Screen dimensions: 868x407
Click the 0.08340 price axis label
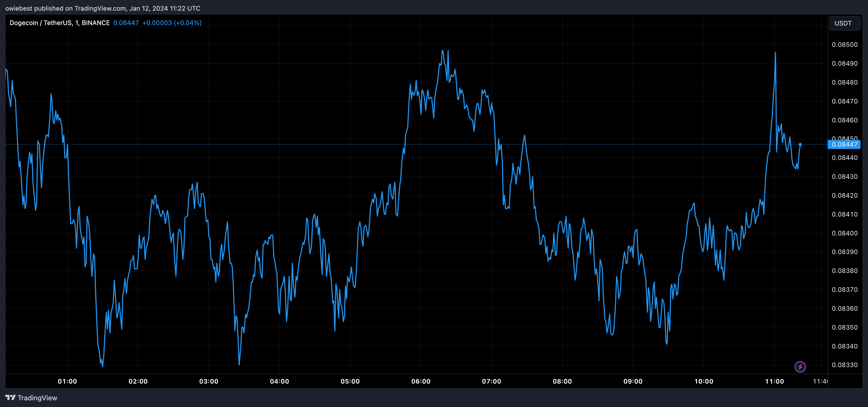(845, 346)
